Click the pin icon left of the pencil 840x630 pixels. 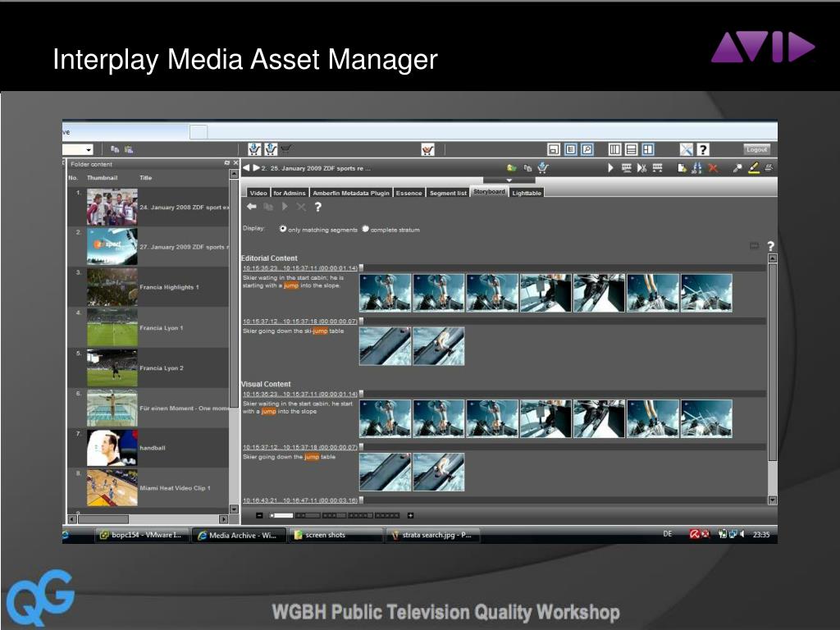point(737,167)
